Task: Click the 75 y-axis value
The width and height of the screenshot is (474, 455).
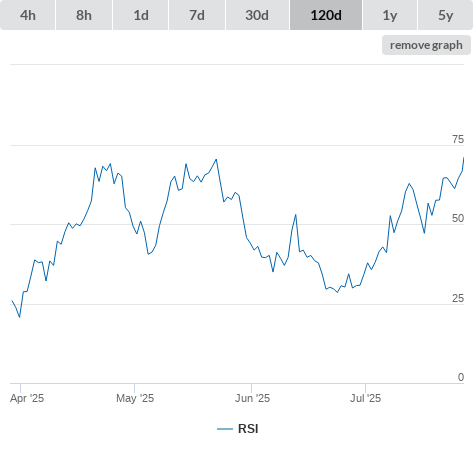Action: point(458,139)
